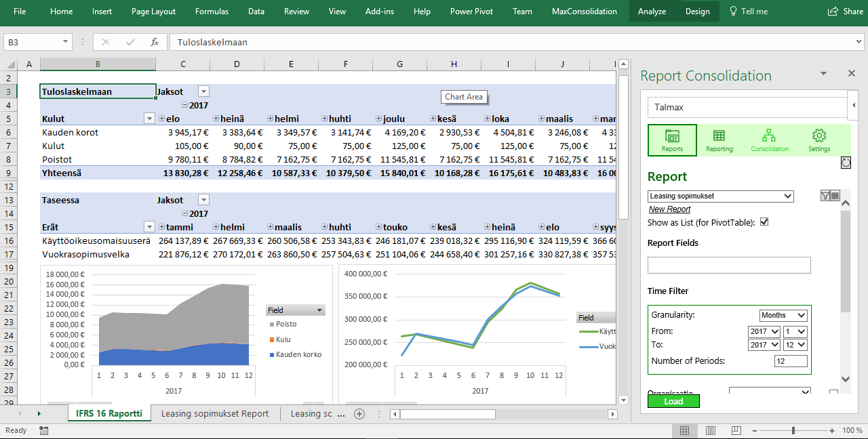Expand the tammi column in row 15

pos(161,227)
